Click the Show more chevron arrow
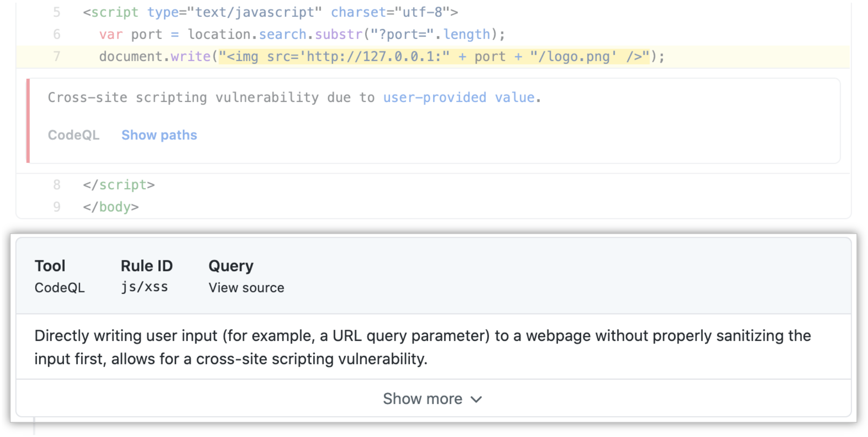 pyautogui.click(x=476, y=399)
